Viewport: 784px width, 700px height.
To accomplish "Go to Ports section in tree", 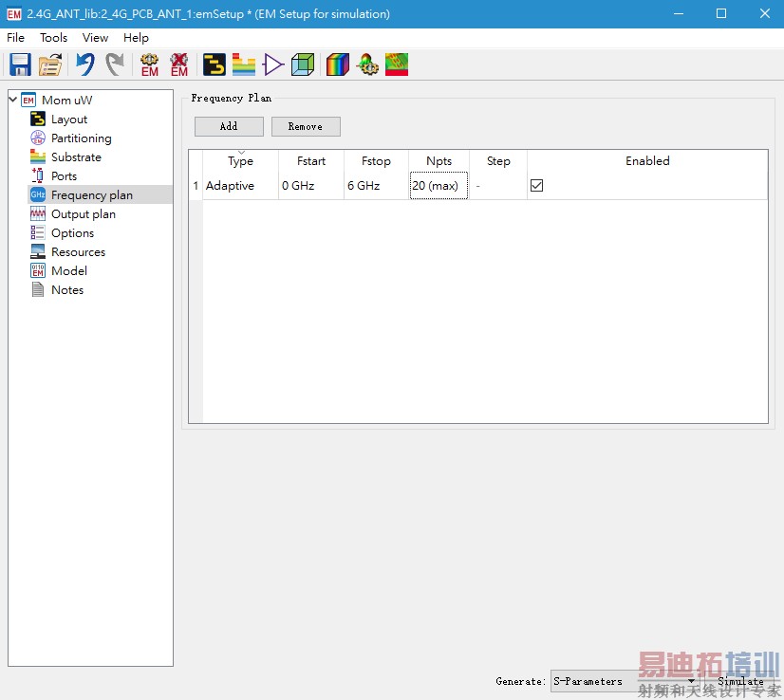I will [64, 176].
